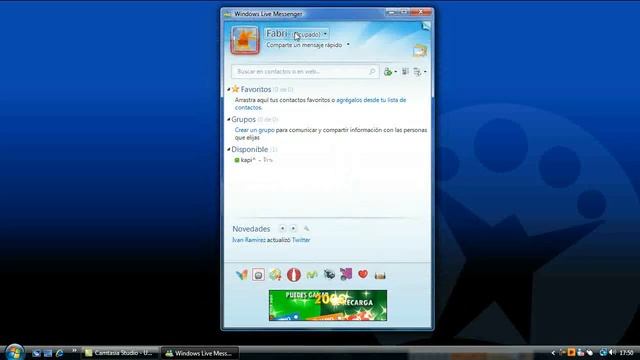640x360 pixels.
Task: Show hidden system tray icons arrow
Action: click(x=553, y=353)
